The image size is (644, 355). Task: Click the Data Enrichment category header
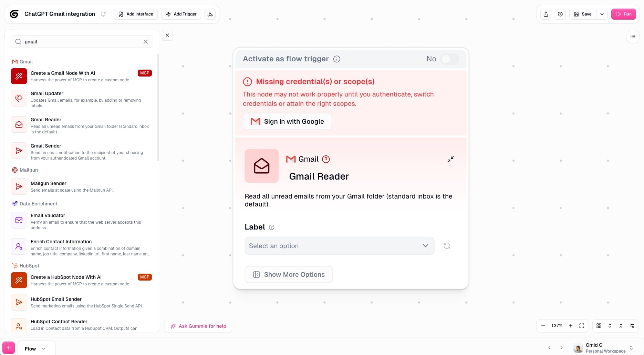(x=35, y=204)
